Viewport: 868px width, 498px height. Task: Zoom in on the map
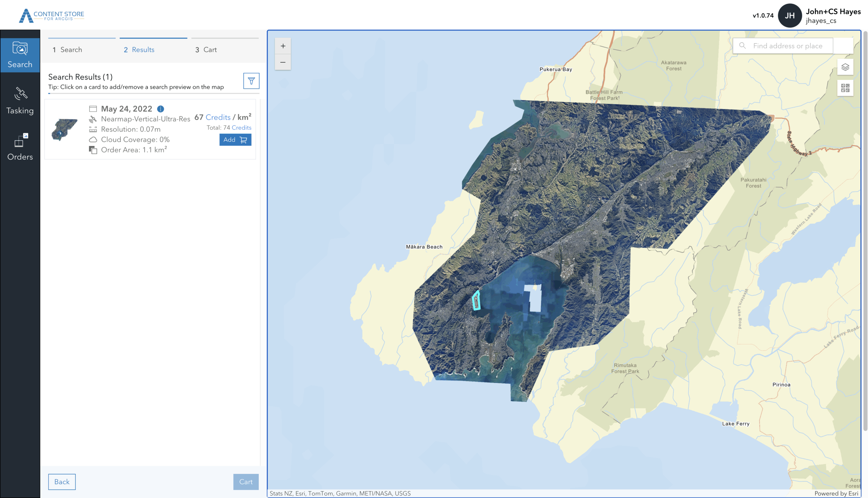(283, 46)
